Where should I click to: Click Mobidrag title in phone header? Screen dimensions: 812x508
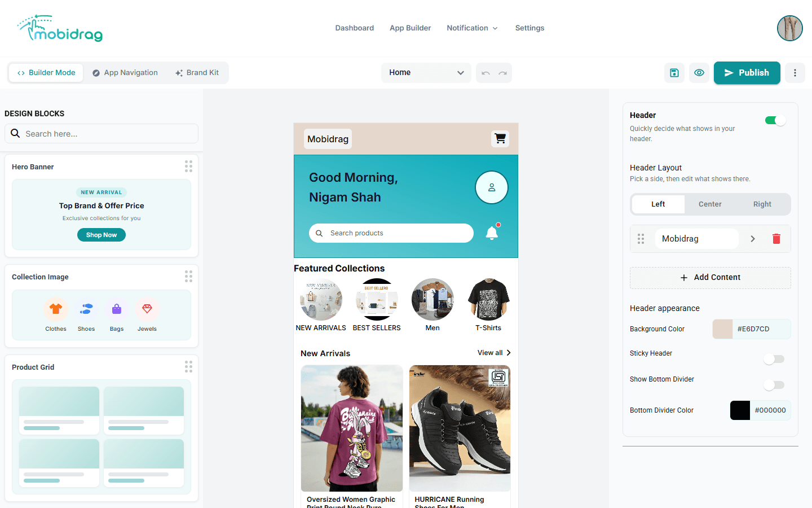[328, 139]
